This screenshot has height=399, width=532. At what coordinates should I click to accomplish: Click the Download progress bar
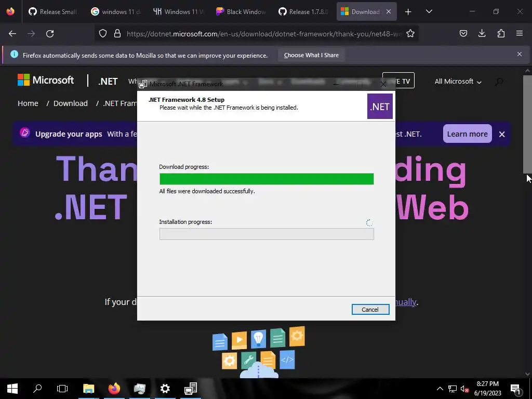click(x=267, y=179)
